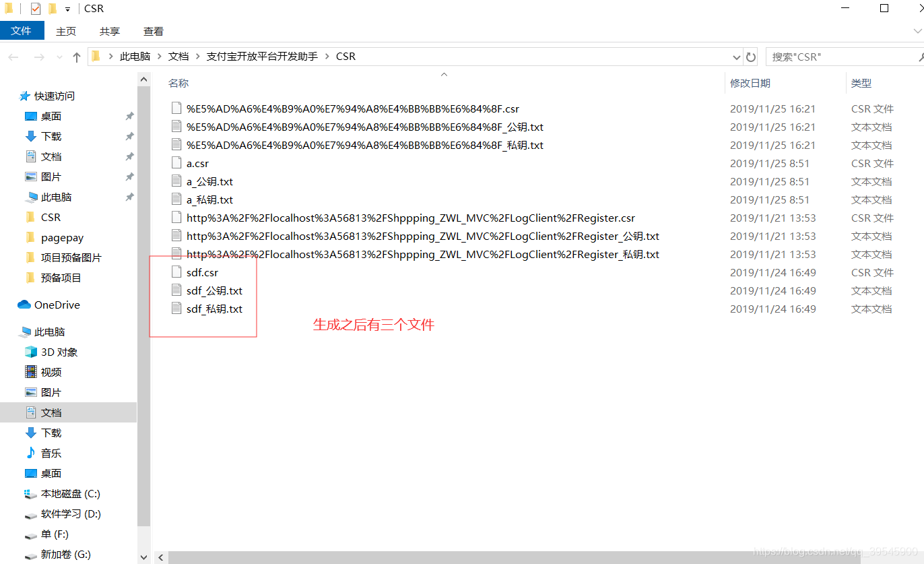Click the Back navigation arrow
This screenshot has height=564, width=924.
click(13, 57)
